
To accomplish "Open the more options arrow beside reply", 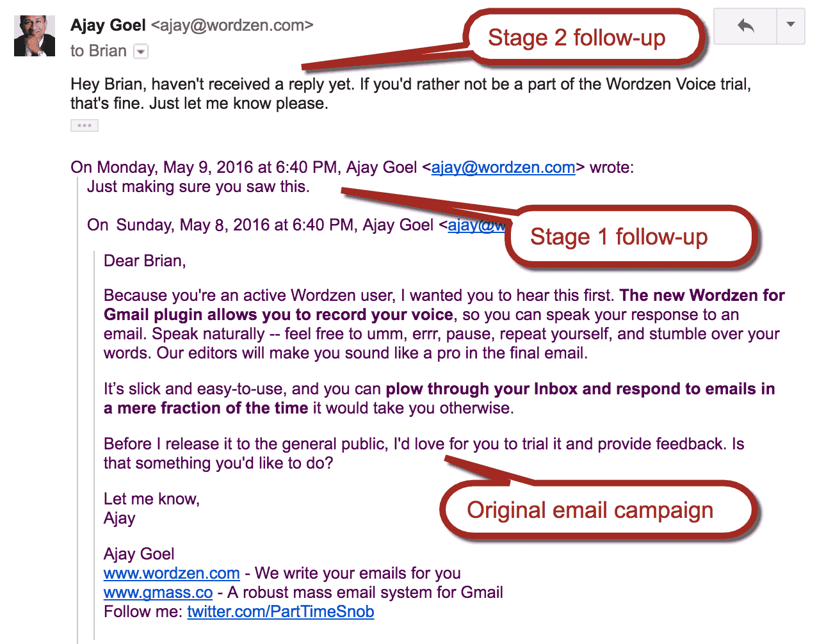I will coord(791,26).
